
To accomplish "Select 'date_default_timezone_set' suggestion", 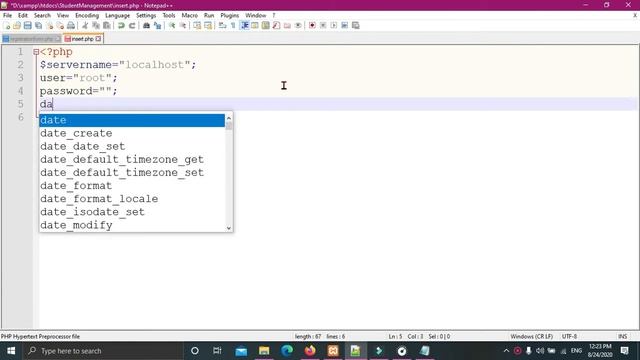I will 132,172.
